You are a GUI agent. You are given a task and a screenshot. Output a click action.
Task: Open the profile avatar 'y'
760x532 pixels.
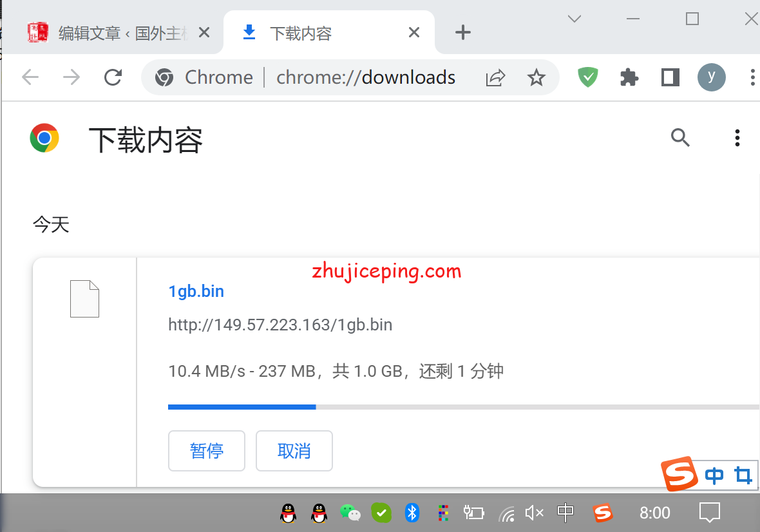pyautogui.click(x=711, y=77)
